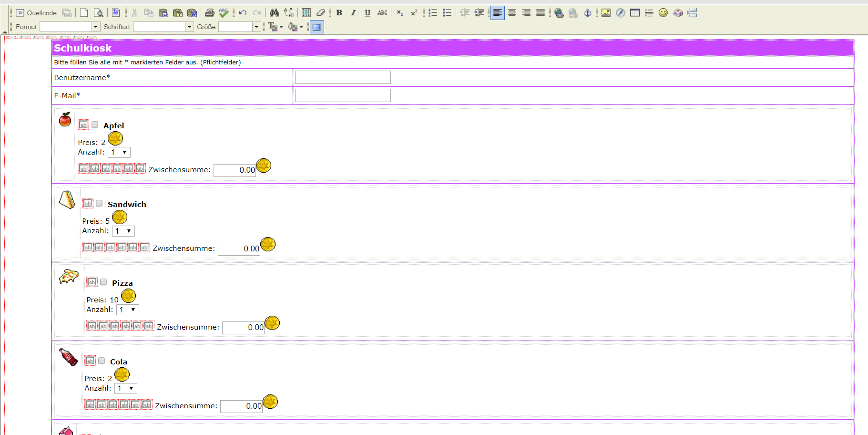Toggle strikethrough formatting

(382, 13)
